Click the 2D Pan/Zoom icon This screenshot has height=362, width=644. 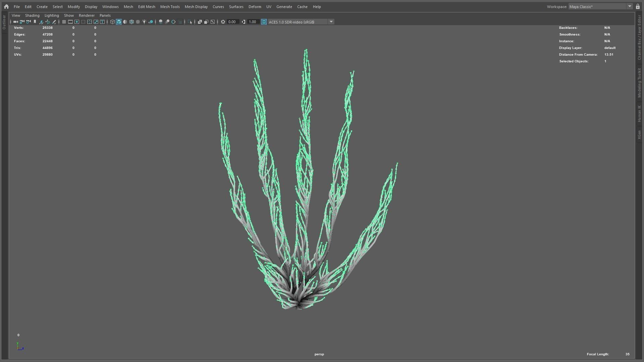click(48, 22)
